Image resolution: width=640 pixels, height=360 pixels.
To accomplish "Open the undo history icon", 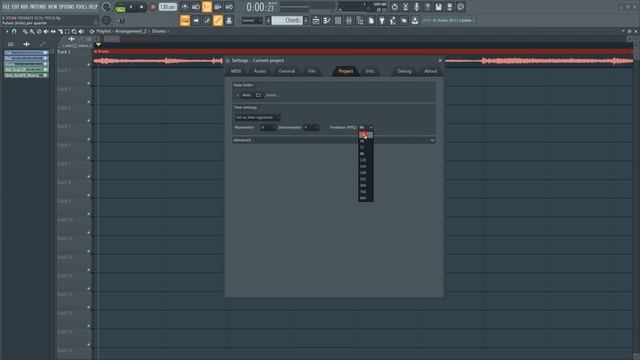I will pos(394,7).
